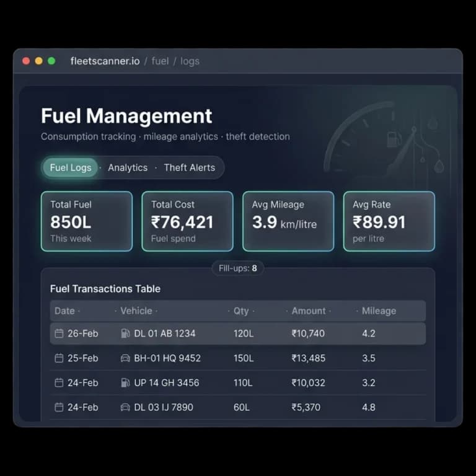The height and width of the screenshot is (476, 476).
Task: Click the 3.2 mileage value
Action: pos(369,382)
